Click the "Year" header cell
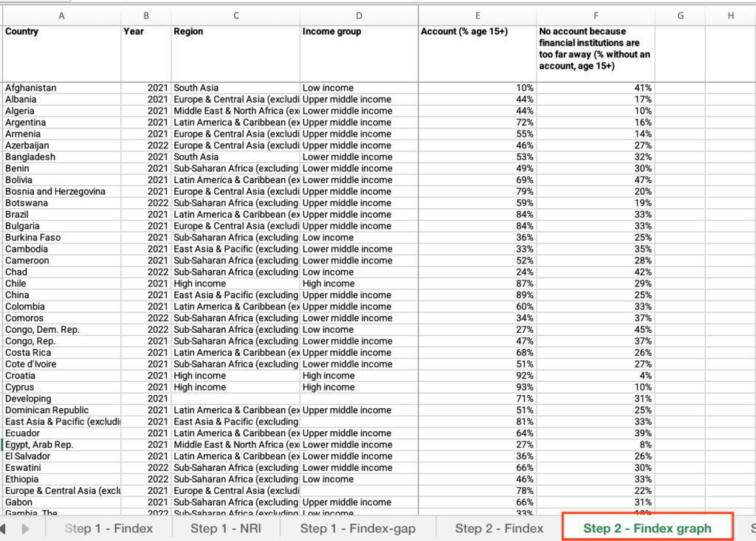This screenshot has height=541, width=756. click(x=146, y=54)
